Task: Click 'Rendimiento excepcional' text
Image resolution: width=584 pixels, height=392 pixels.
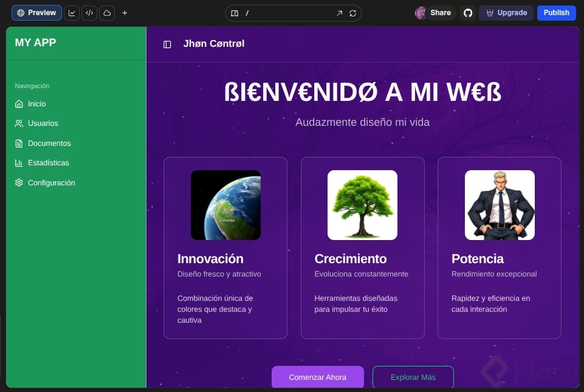Action: pyautogui.click(x=494, y=274)
